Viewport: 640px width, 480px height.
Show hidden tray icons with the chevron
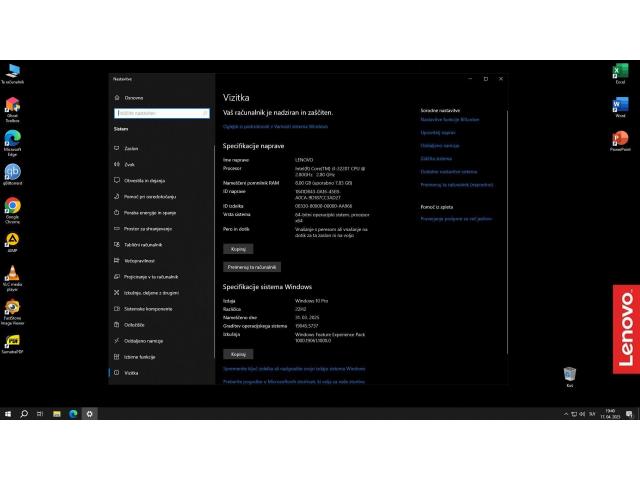[x=566, y=414]
